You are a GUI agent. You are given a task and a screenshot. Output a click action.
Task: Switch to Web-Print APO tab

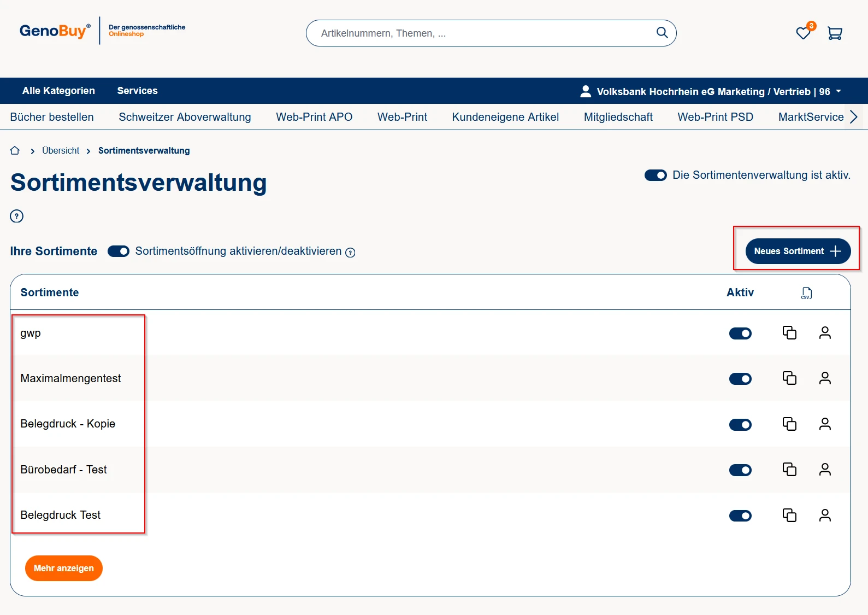[314, 117]
